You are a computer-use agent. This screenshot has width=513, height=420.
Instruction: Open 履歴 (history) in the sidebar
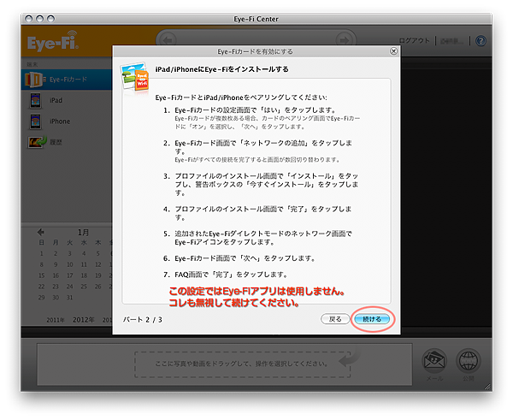[67, 142]
